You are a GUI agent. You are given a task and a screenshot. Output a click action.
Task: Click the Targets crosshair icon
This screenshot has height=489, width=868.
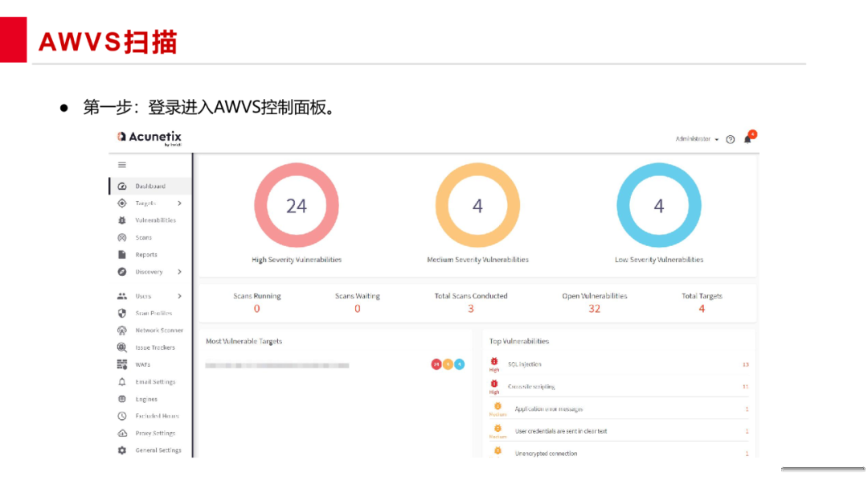122,203
